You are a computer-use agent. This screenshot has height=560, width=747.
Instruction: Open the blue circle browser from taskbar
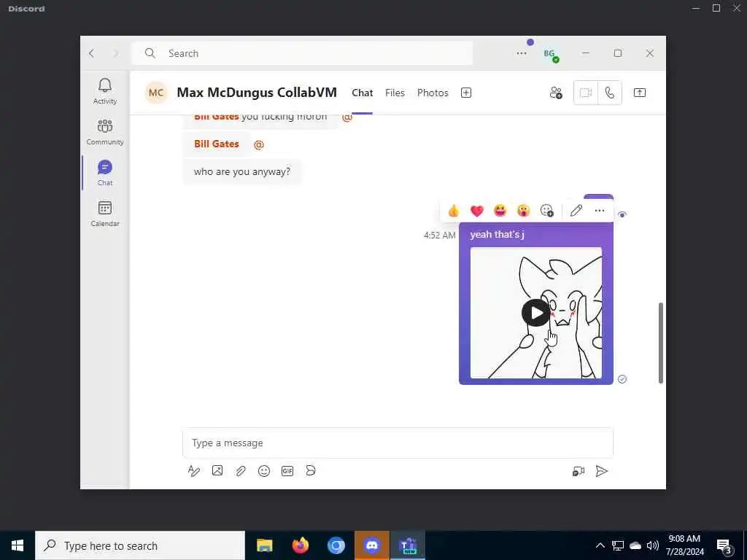point(336,545)
